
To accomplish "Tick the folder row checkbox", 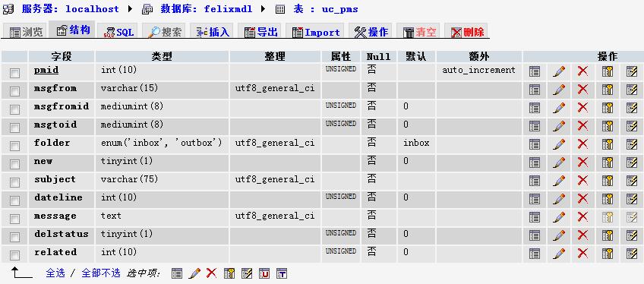I will [14, 146].
